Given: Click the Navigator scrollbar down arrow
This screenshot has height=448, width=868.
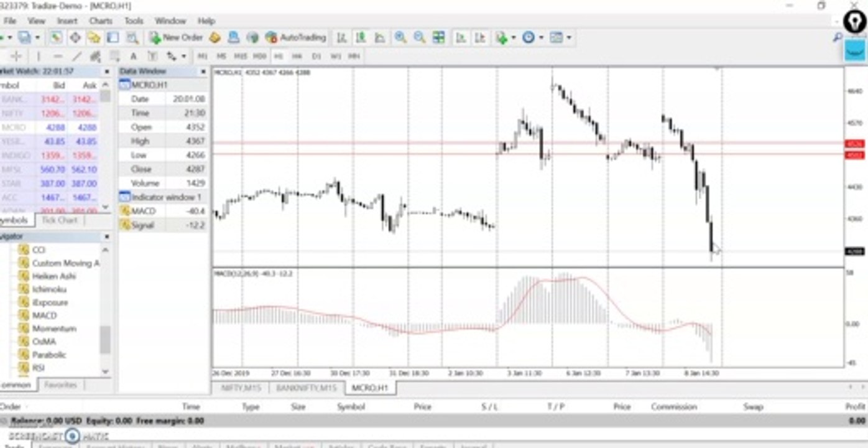Looking at the screenshot, I should [x=105, y=371].
